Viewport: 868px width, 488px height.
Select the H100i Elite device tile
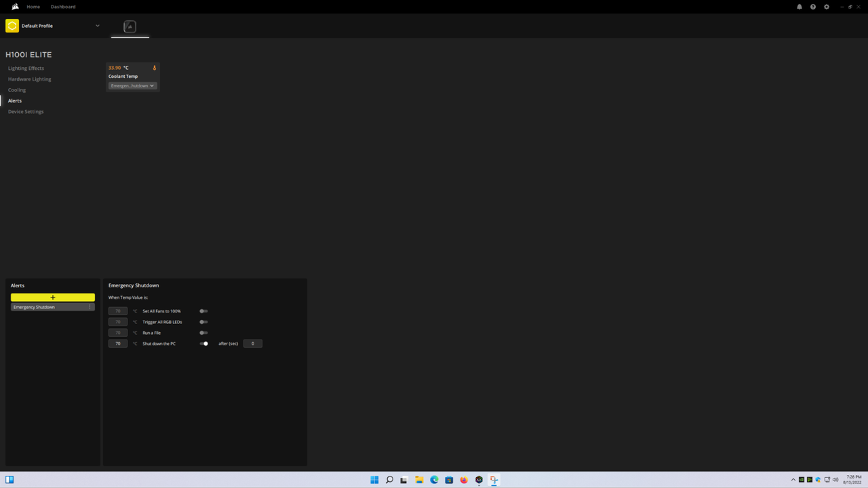(x=130, y=26)
